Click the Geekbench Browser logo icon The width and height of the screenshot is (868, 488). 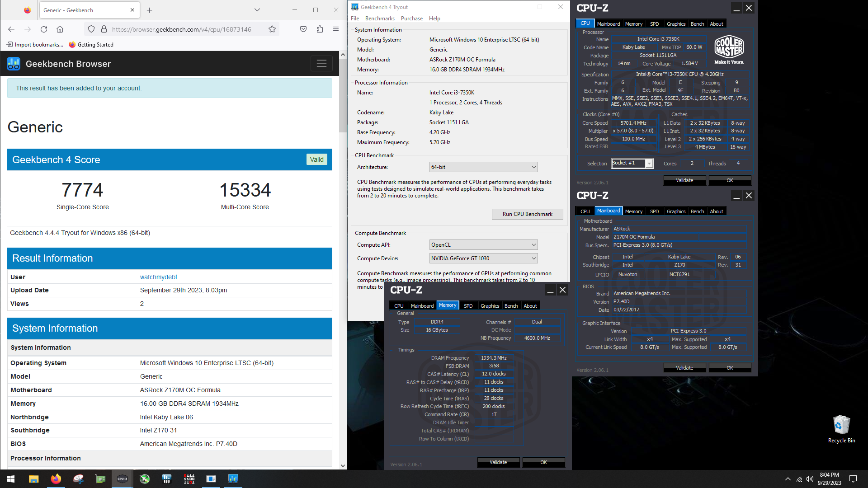[x=14, y=64]
